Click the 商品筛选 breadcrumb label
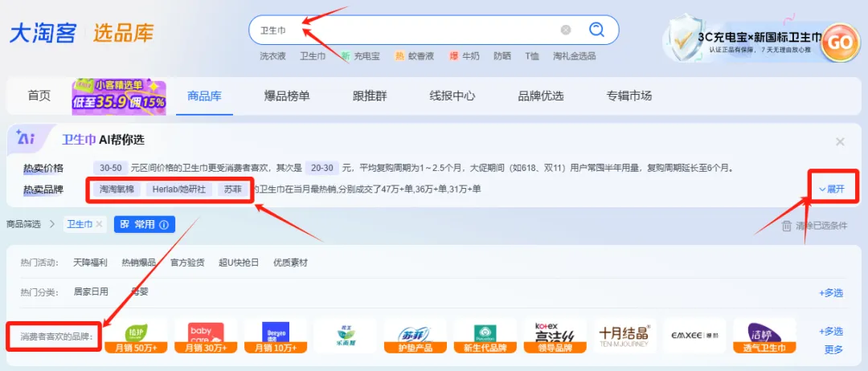The image size is (868, 371). point(23,224)
